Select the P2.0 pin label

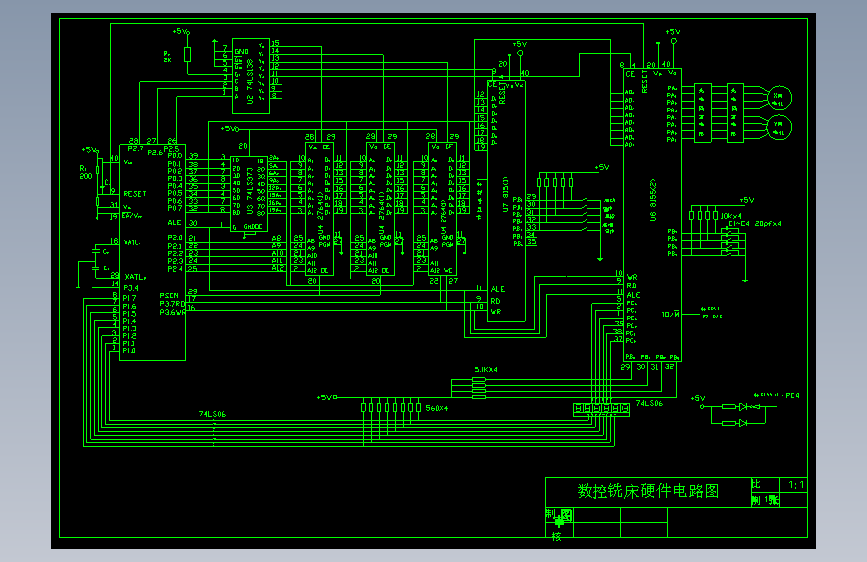click(x=175, y=237)
